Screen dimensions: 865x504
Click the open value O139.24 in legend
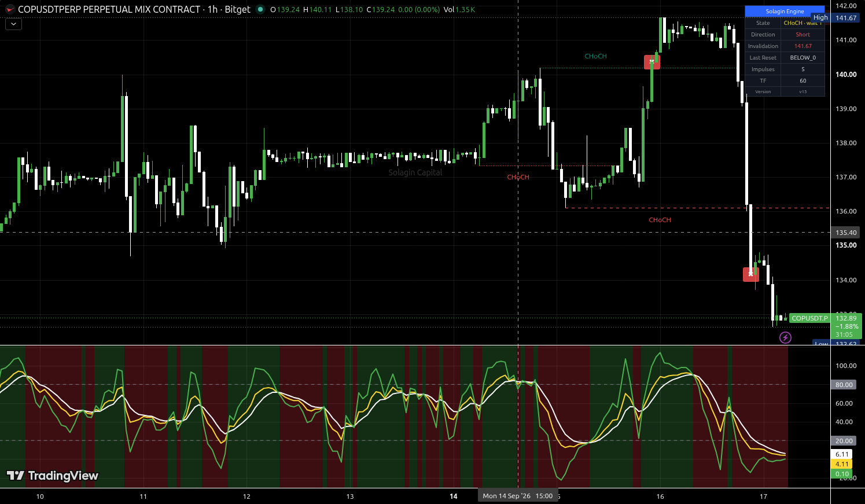coord(285,10)
